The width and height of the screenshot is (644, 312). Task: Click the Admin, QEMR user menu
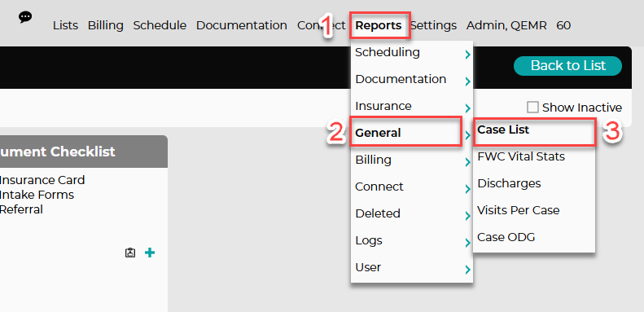pos(506,25)
